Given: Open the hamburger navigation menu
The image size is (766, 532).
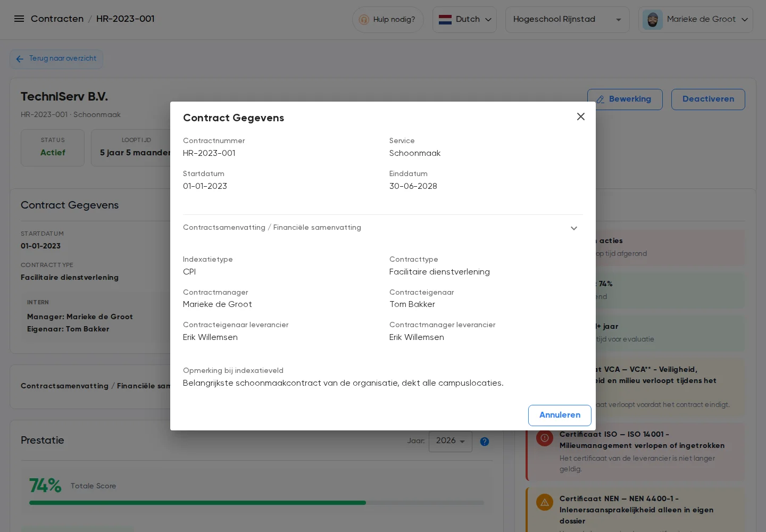Looking at the screenshot, I should coord(19,19).
